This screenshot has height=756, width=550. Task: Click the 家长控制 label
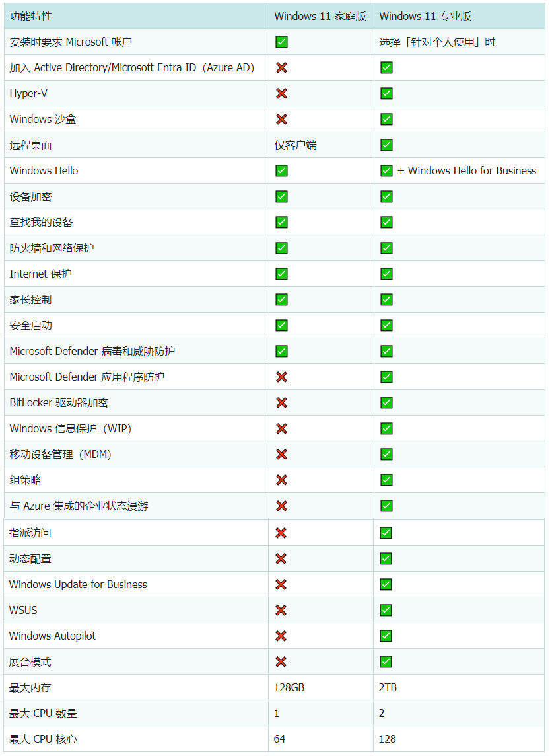pyautogui.click(x=30, y=300)
